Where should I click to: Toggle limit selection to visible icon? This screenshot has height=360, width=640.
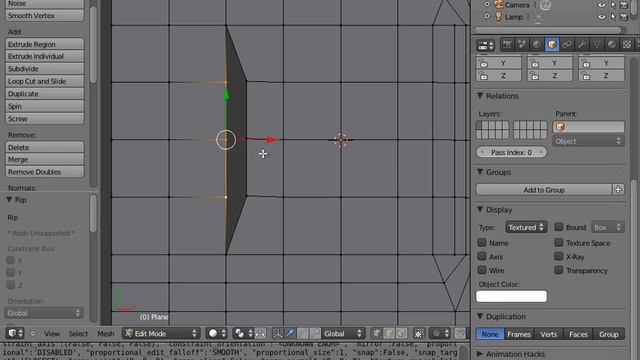(419, 333)
